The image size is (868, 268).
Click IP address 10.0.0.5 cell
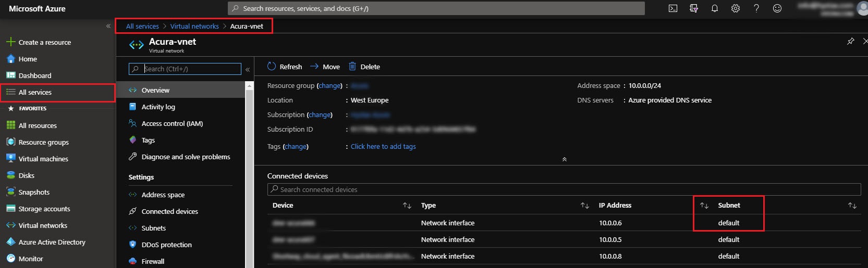click(610, 239)
